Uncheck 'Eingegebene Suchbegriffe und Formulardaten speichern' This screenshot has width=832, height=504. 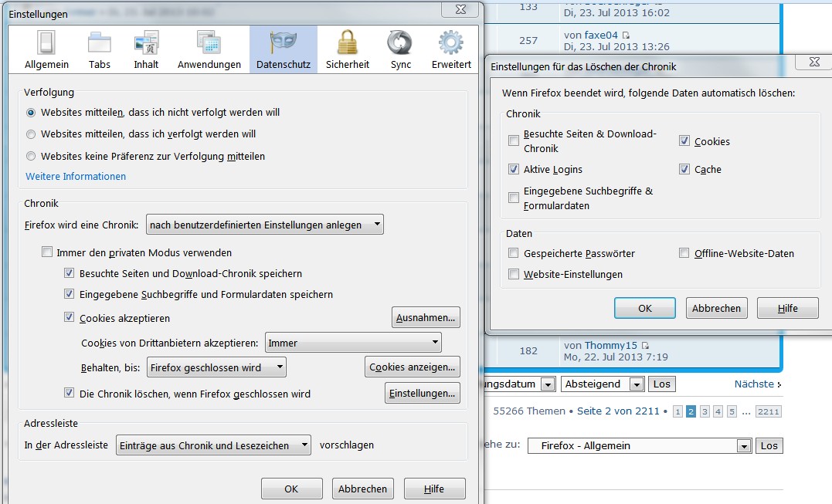pyautogui.click(x=69, y=294)
